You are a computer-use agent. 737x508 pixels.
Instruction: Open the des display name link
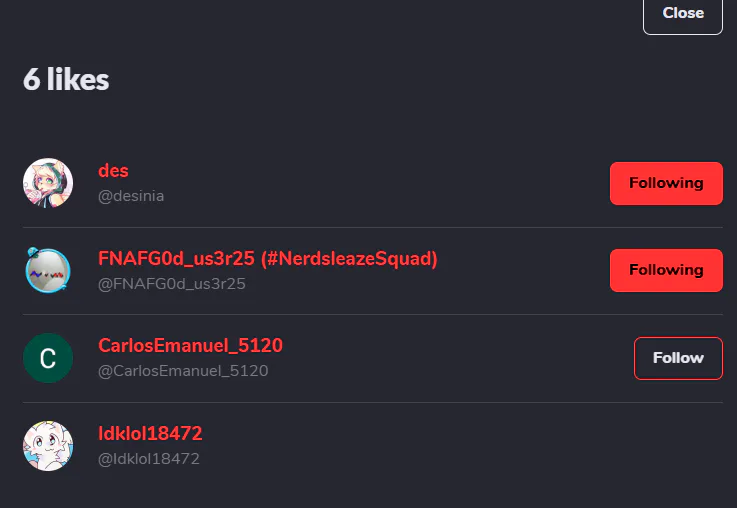pyautogui.click(x=113, y=171)
